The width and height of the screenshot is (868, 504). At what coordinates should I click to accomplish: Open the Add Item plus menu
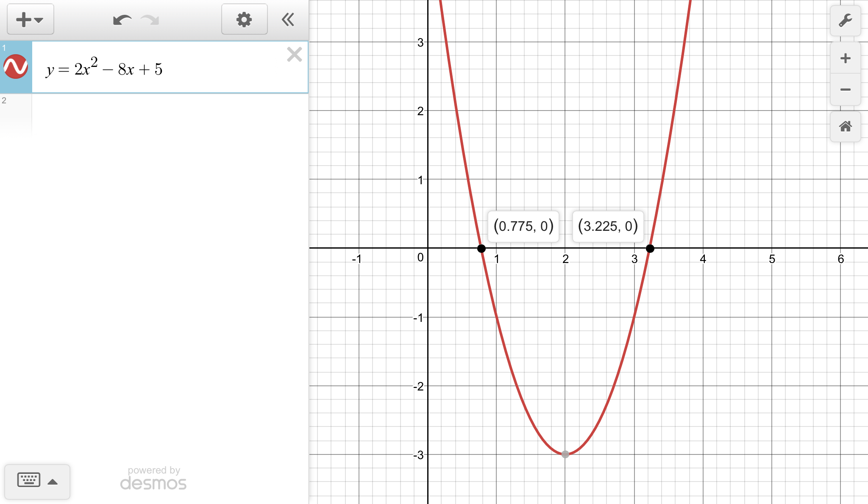[30, 19]
